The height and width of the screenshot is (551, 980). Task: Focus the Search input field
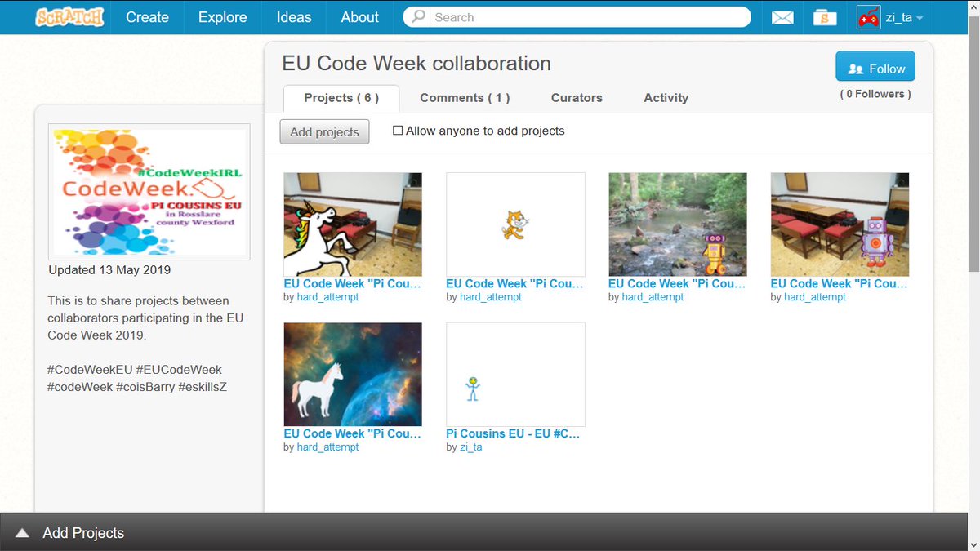coord(591,17)
